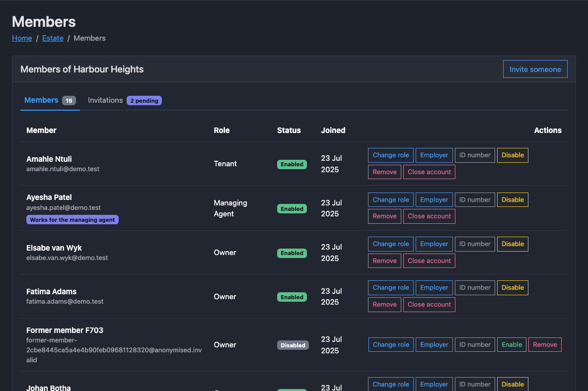This screenshot has width=588, height=391.
Task: Click ID number for Elsabe van Wyk
Action: 475,244
